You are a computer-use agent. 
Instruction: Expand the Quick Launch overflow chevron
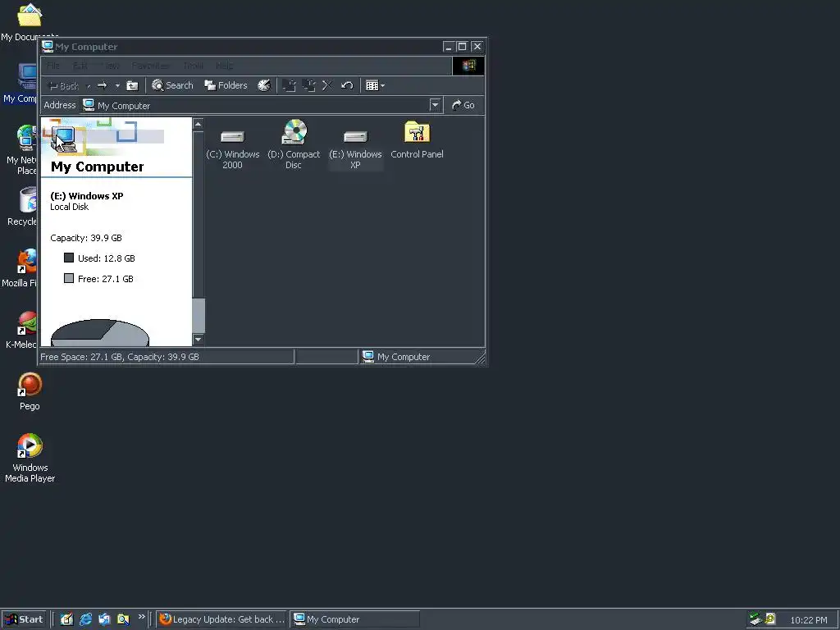click(141, 617)
